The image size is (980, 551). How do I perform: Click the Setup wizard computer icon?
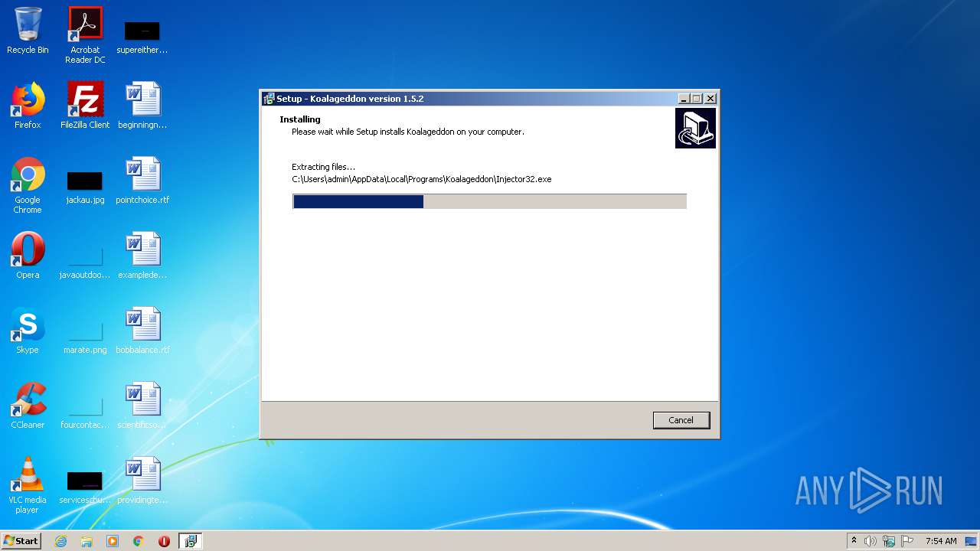[x=695, y=128]
